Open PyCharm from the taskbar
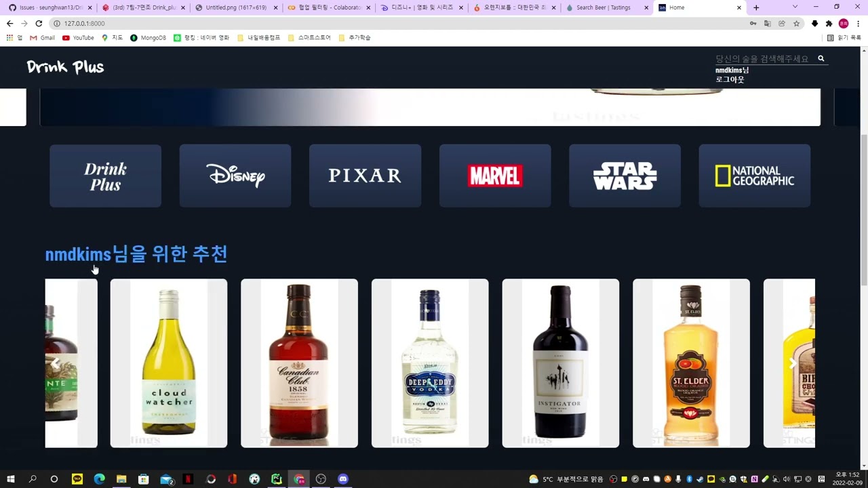This screenshot has width=868, height=488. tap(277, 479)
